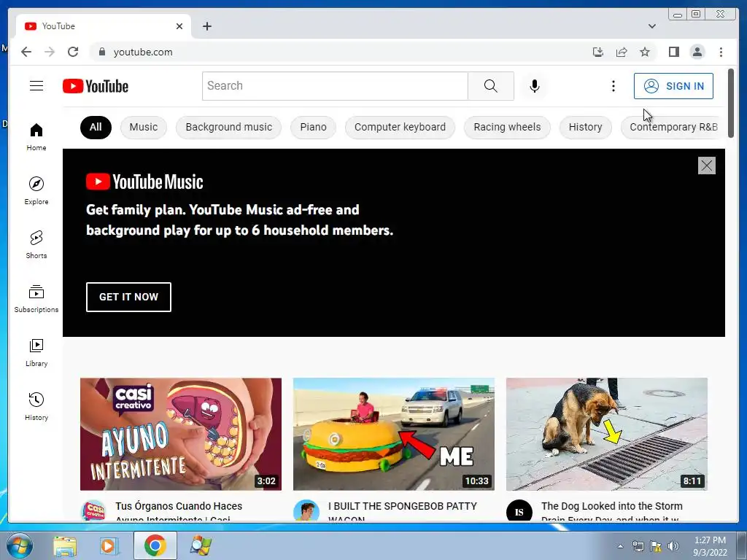The width and height of the screenshot is (747, 560).
Task: Open the Windows Start menu
Action: 19,545
